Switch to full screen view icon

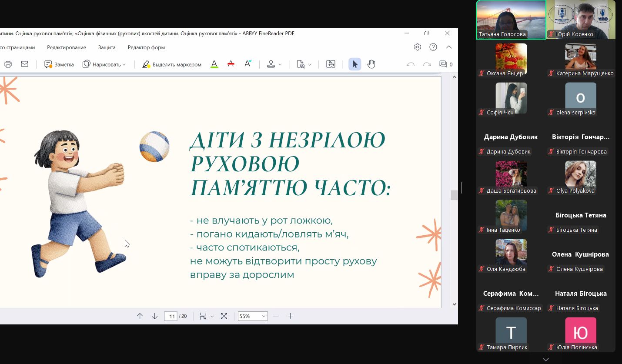(224, 316)
